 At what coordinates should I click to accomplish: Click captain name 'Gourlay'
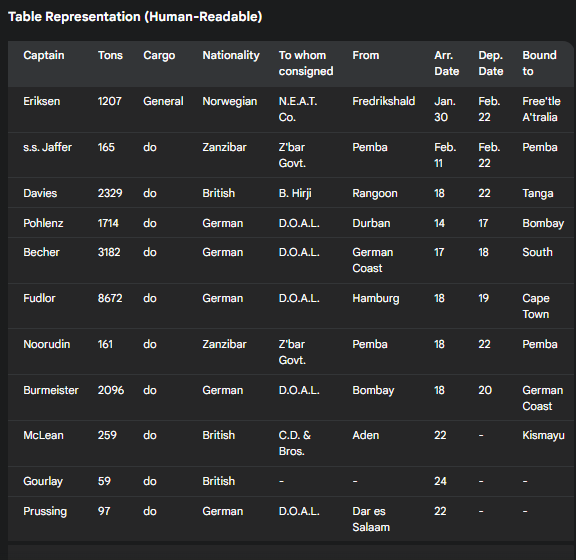tap(43, 481)
